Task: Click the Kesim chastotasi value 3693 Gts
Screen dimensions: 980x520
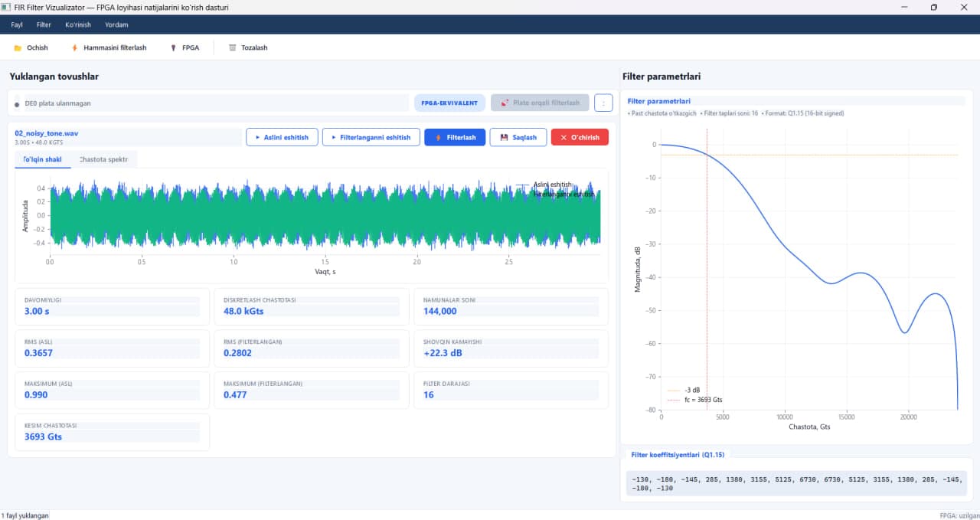Action: click(x=43, y=437)
